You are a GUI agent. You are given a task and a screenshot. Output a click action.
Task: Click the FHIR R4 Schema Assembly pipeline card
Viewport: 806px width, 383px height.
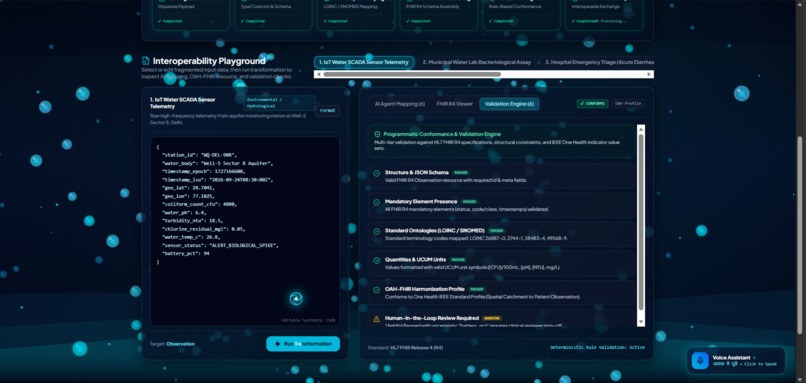coord(437,14)
